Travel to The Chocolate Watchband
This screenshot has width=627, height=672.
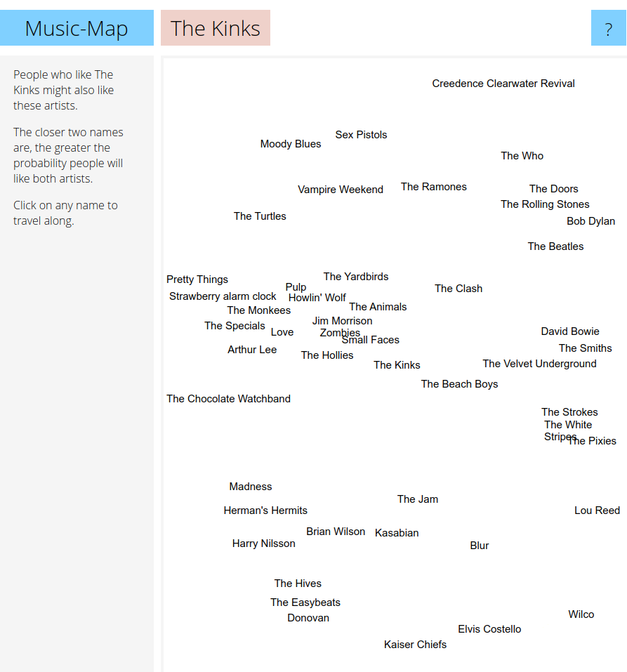point(228,398)
